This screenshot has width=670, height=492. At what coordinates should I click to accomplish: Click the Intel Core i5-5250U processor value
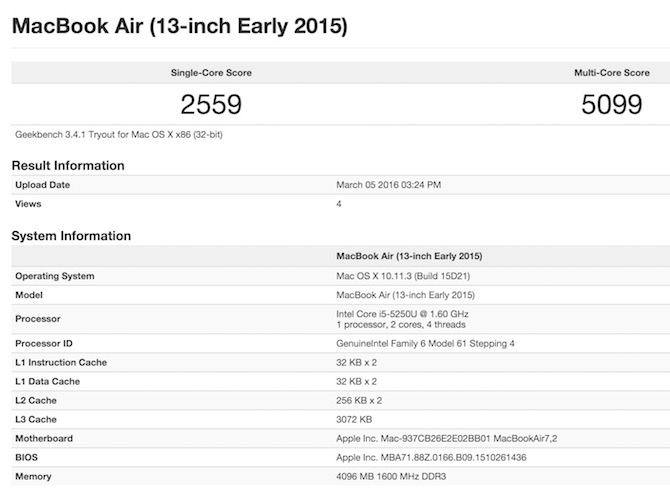coord(403,314)
